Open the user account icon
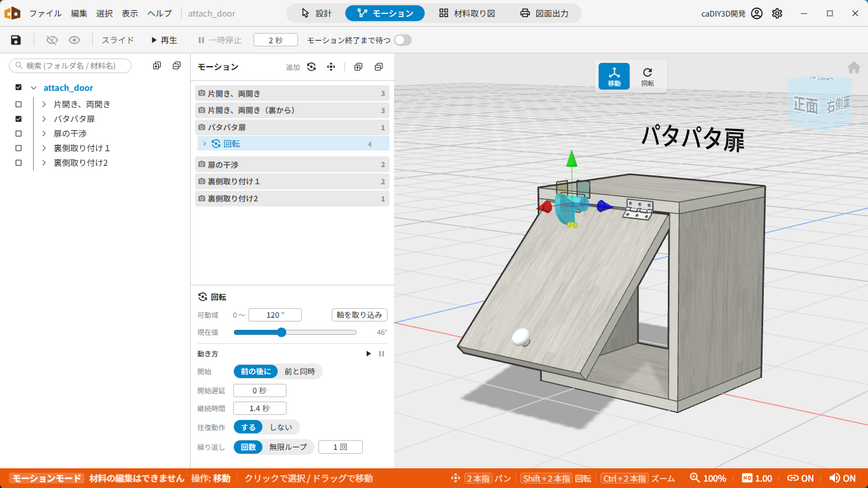 (756, 13)
